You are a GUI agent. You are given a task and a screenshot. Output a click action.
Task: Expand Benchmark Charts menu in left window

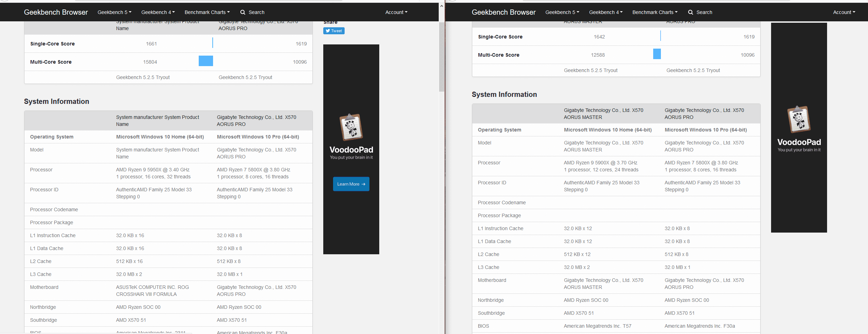tap(207, 12)
